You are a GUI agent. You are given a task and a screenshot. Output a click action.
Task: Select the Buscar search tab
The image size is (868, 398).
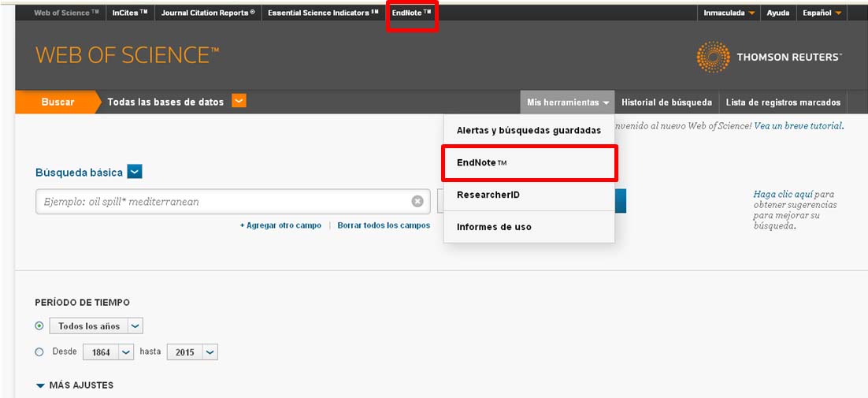tap(57, 102)
